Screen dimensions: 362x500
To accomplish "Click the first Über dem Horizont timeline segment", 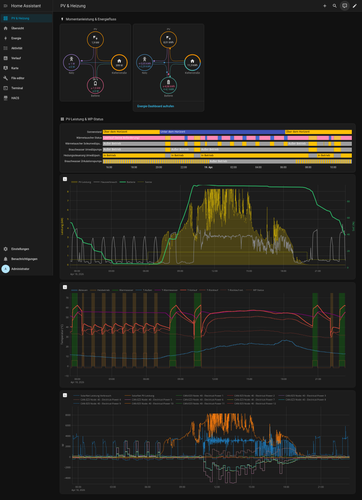I will click(131, 132).
